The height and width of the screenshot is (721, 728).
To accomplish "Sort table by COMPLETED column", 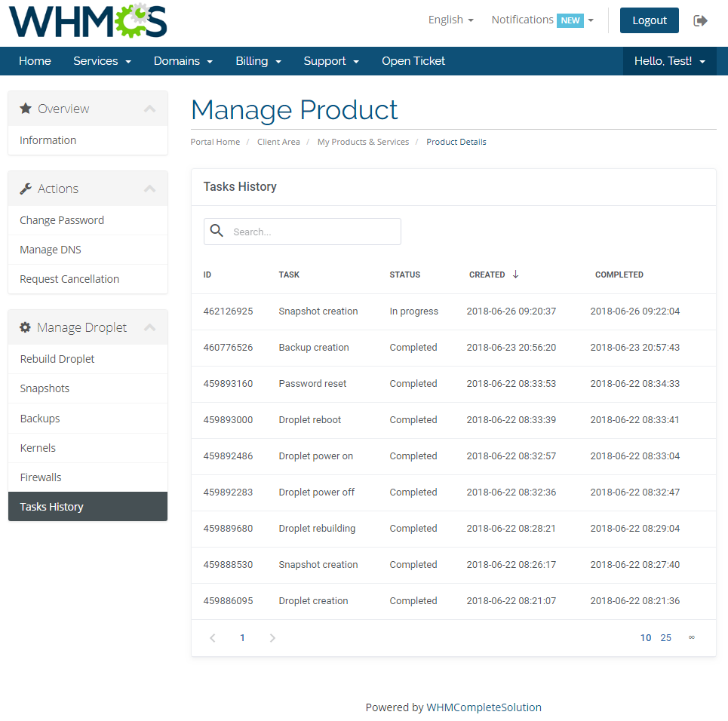I will coord(619,275).
